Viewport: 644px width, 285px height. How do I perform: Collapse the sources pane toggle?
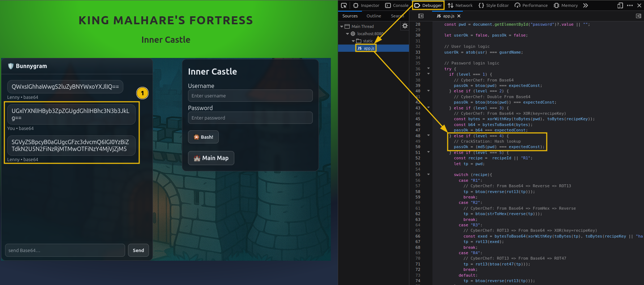click(x=421, y=16)
